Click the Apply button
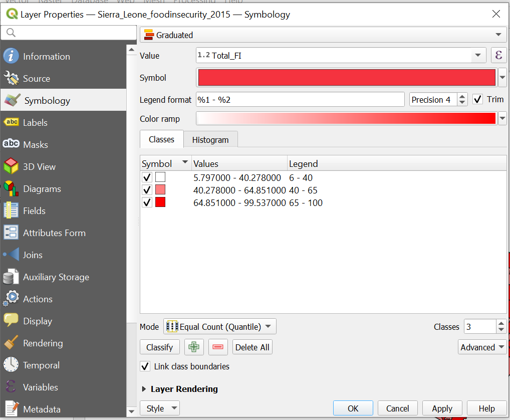The image size is (510, 420). 442,408
